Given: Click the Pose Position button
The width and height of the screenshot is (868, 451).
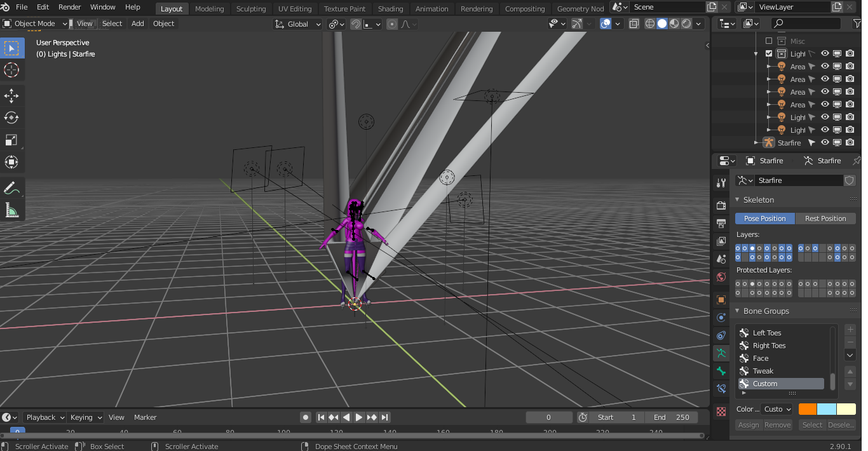Looking at the screenshot, I should (765, 219).
